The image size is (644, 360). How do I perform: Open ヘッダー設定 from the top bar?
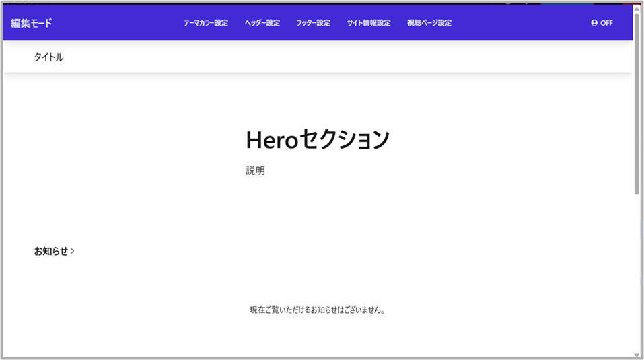(262, 23)
